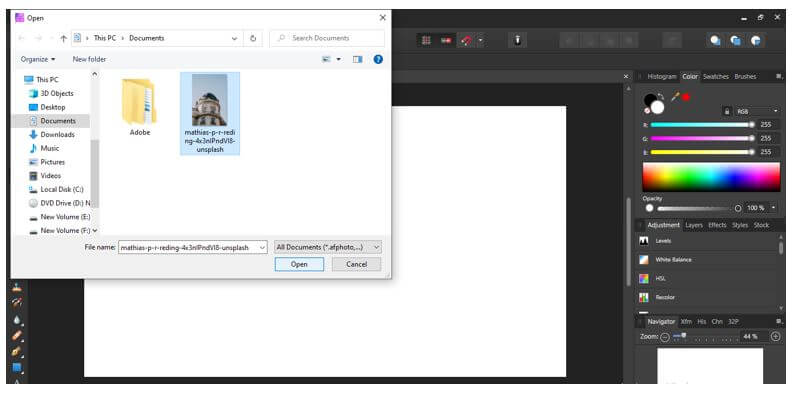
Task: Click the Intersect boolean operation icon
Action: click(756, 40)
